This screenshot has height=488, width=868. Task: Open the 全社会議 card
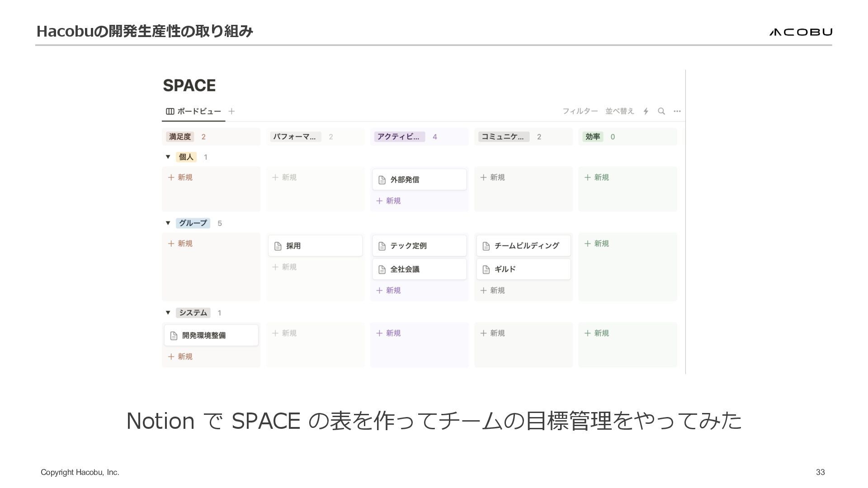pos(420,269)
